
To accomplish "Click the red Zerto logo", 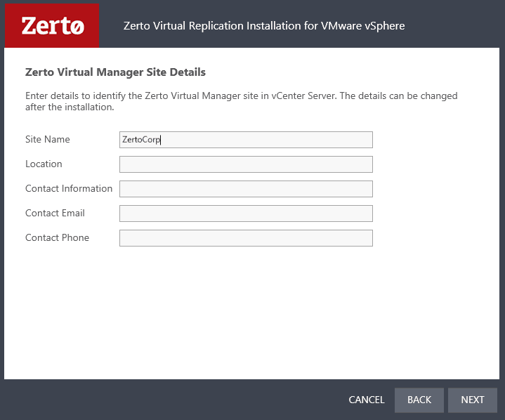I will point(53,26).
